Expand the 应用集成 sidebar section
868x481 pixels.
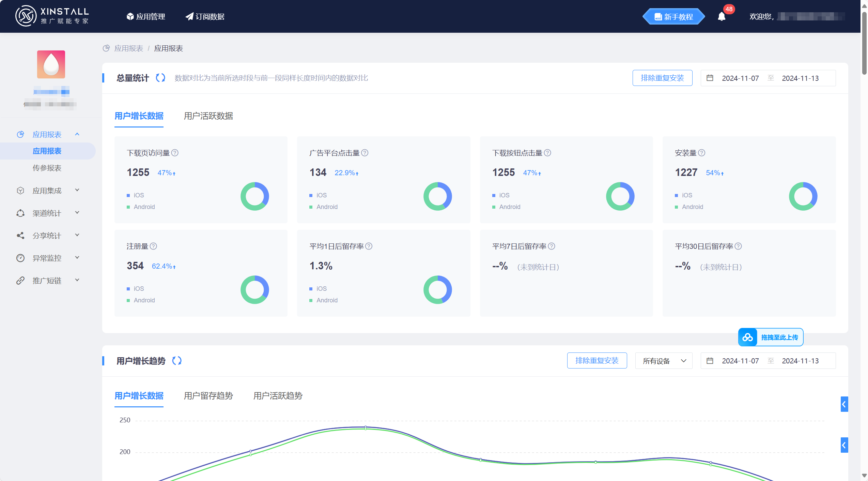pyautogui.click(x=77, y=190)
